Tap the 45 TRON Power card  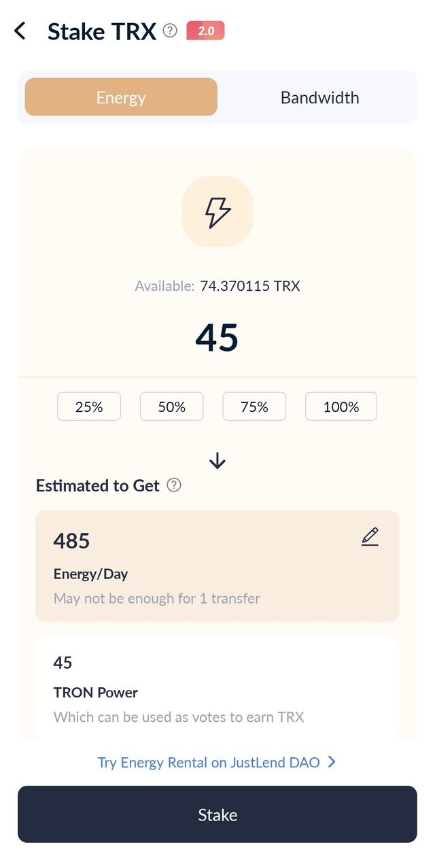pos(217,688)
